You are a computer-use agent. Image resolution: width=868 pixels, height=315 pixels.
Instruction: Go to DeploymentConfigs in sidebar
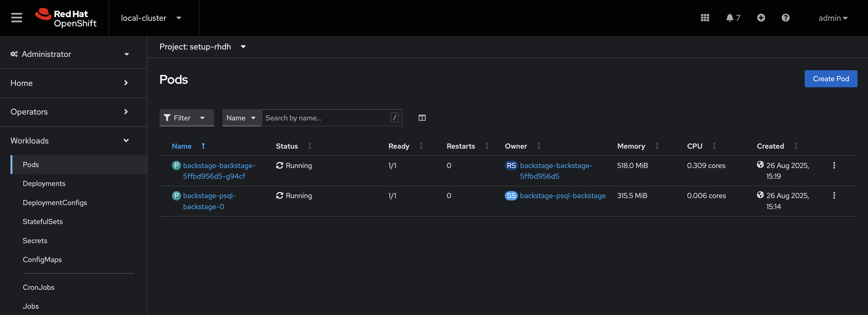[55, 203]
